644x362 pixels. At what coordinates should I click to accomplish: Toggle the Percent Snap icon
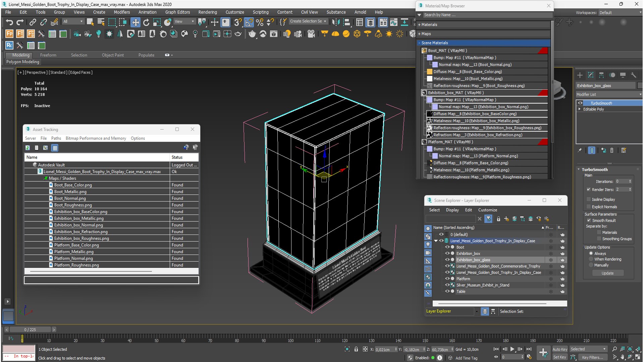[260, 22]
